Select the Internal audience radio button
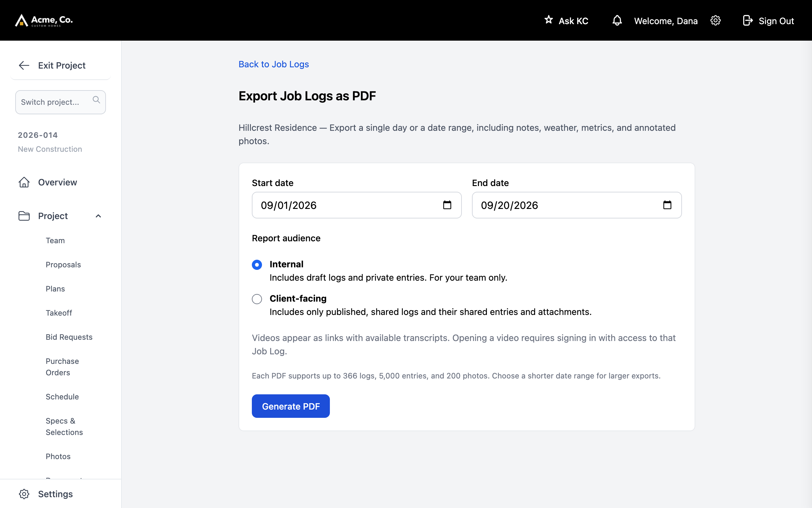Image resolution: width=812 pixels, height=508 pixels. click(x=257, y=265)
